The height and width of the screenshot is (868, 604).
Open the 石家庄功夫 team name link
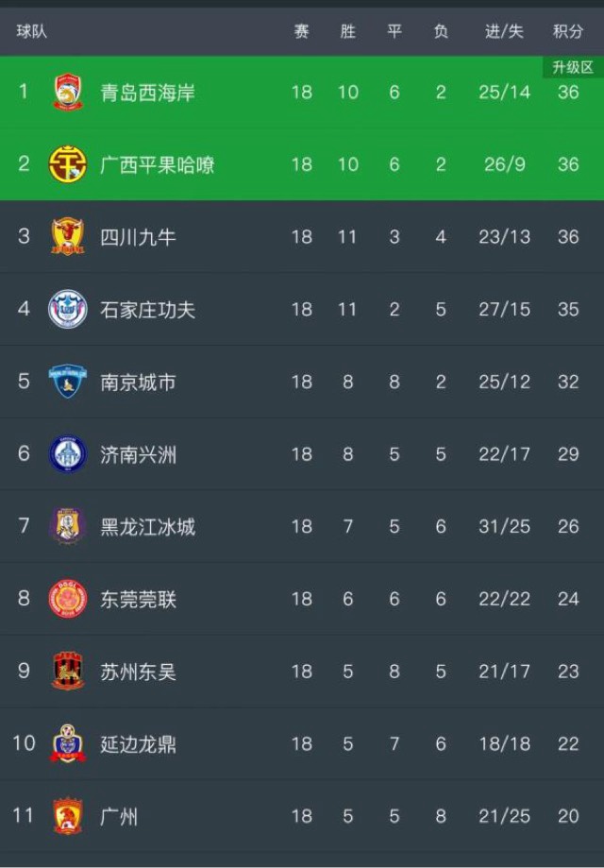148,310
